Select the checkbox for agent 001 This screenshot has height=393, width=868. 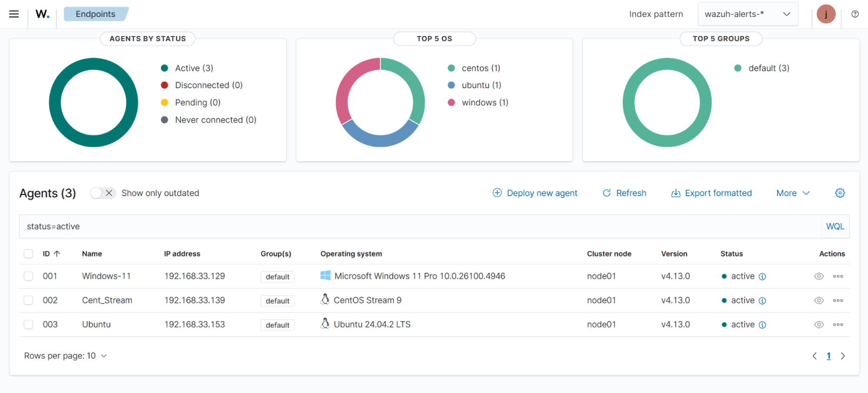click(x=28, y=276)
